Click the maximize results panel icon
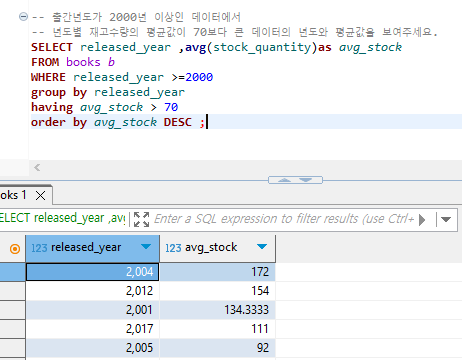This screenshot has width=462, height=360. 141,219
